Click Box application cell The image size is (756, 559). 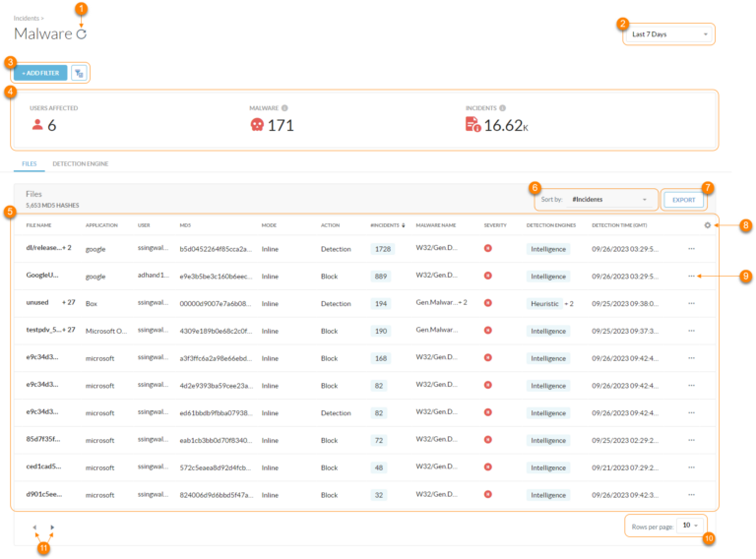click(92, 303)
